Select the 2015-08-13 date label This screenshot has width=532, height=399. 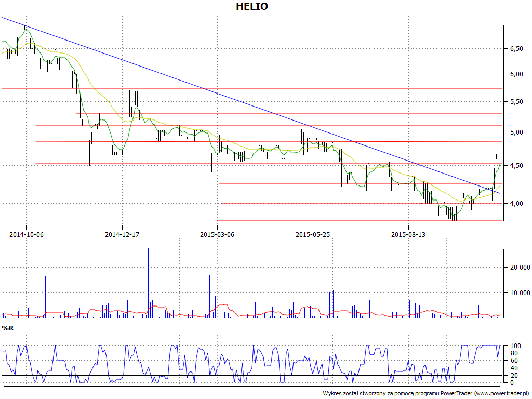point(408,234)
